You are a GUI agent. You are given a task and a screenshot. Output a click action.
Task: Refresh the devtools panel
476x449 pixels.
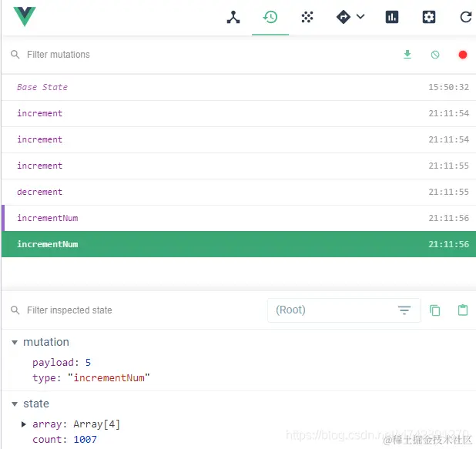(466, 17)
